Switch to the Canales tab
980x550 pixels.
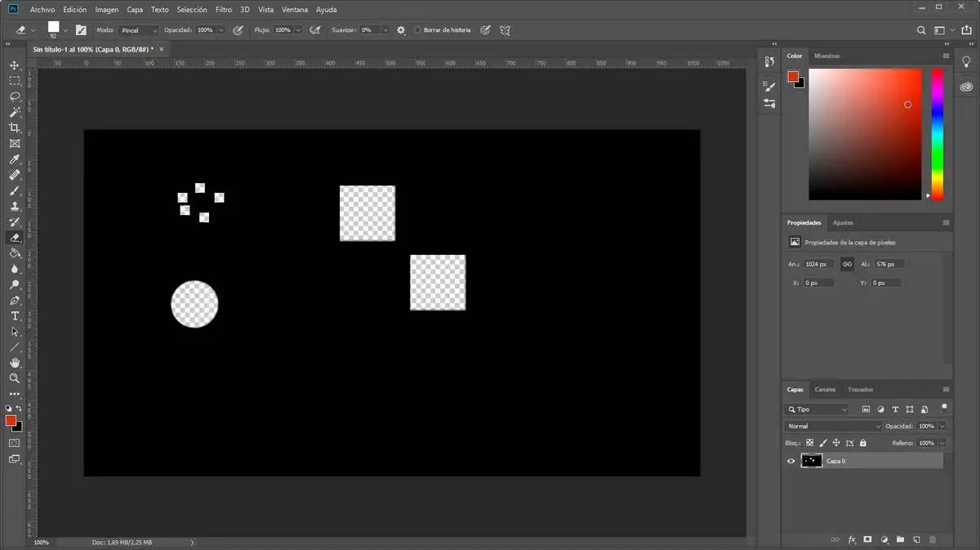click(x=825, y=390)
